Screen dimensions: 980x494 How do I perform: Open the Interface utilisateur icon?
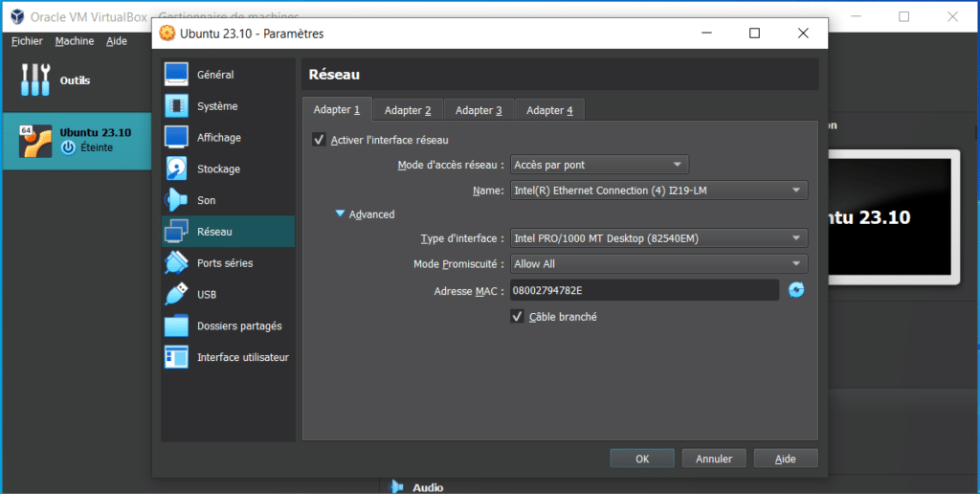tap(176, 357)
